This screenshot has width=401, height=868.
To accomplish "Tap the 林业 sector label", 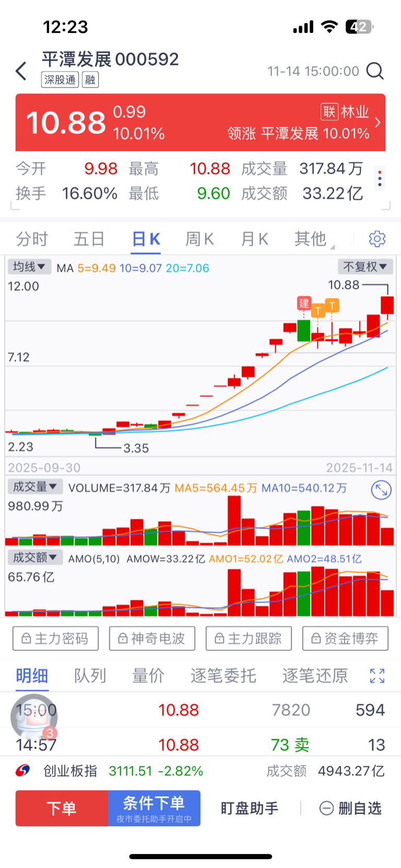I will pos(355,112).
